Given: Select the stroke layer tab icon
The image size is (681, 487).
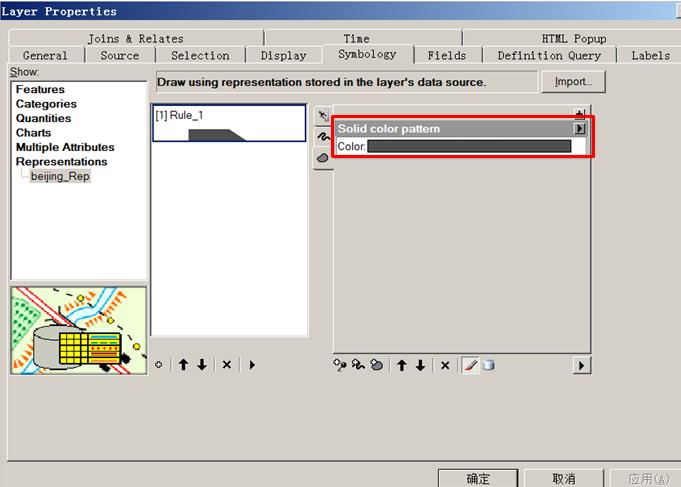Looking at the screenshot, I should click(x=323, y=136).
